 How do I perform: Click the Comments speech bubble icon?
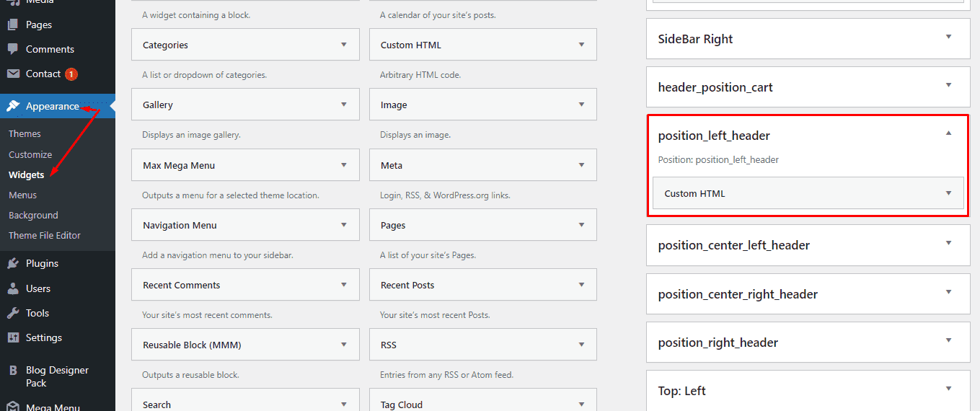pyautogui.click(x=13, y=49)
